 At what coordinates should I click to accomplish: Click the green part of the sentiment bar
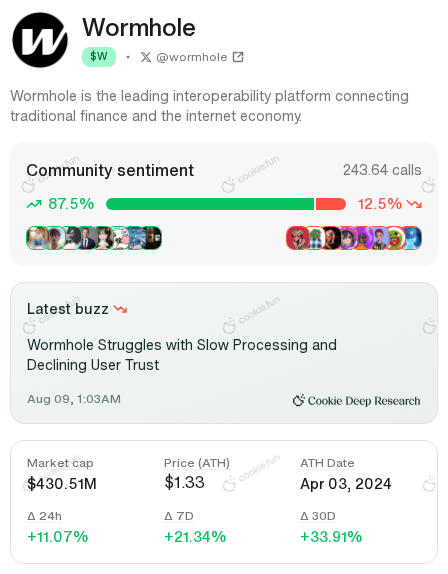[210, 204]
